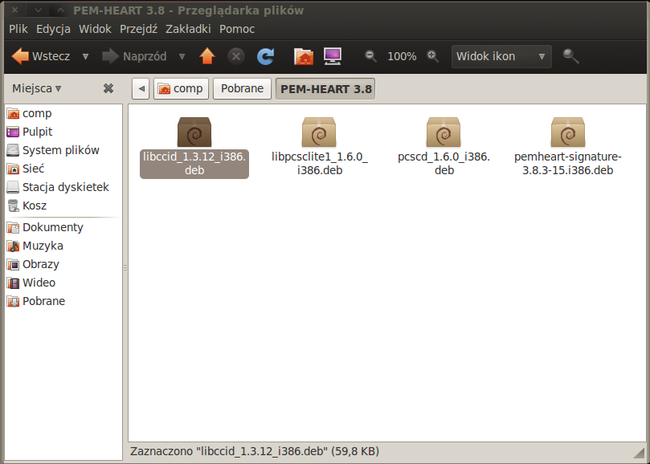Click the stop loading icon
650x464 pixels.
click(x=236, y=56)
